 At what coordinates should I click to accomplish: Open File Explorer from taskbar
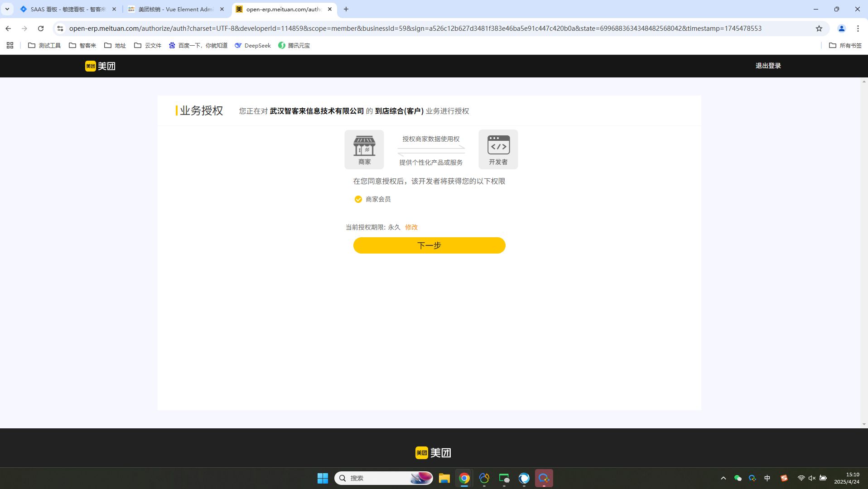[x=444, y=478]
